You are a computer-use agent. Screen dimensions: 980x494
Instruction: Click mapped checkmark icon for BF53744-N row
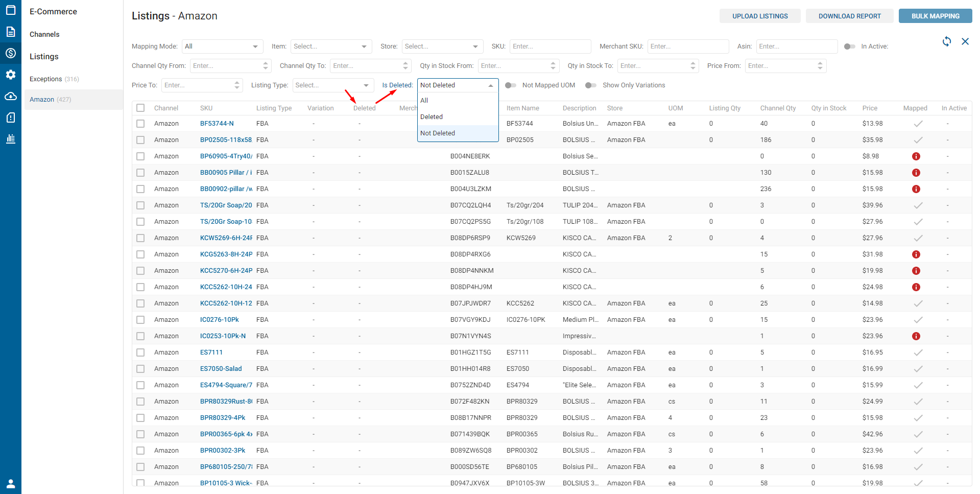coord(918,124)
